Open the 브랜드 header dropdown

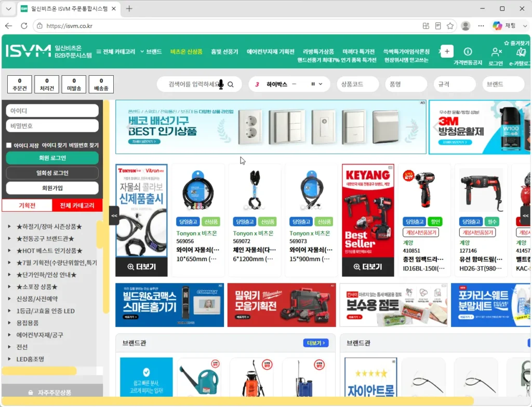151,51
